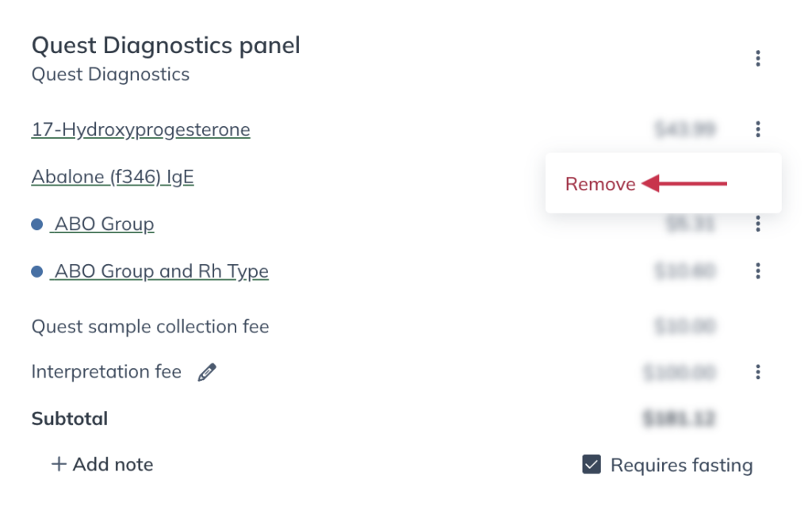The height and width of the screenshot is (518, 812).
Task: Open the 17-Hydroxyprogesterone test link
Action: coord(141,129)
